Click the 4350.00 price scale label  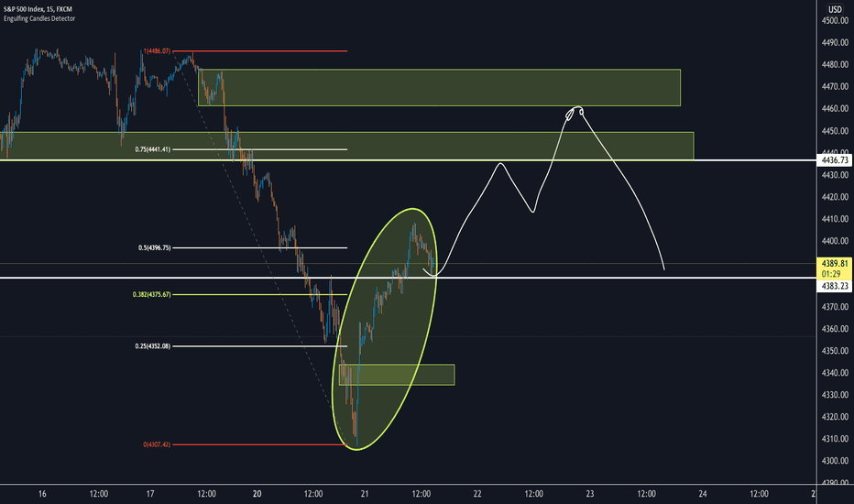835,351
